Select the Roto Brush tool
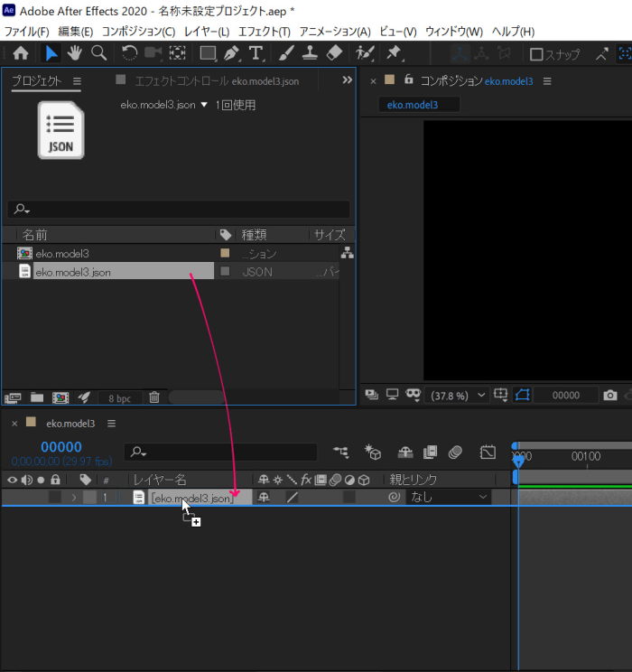Viewport: 632px width, 672px height. 365,53
